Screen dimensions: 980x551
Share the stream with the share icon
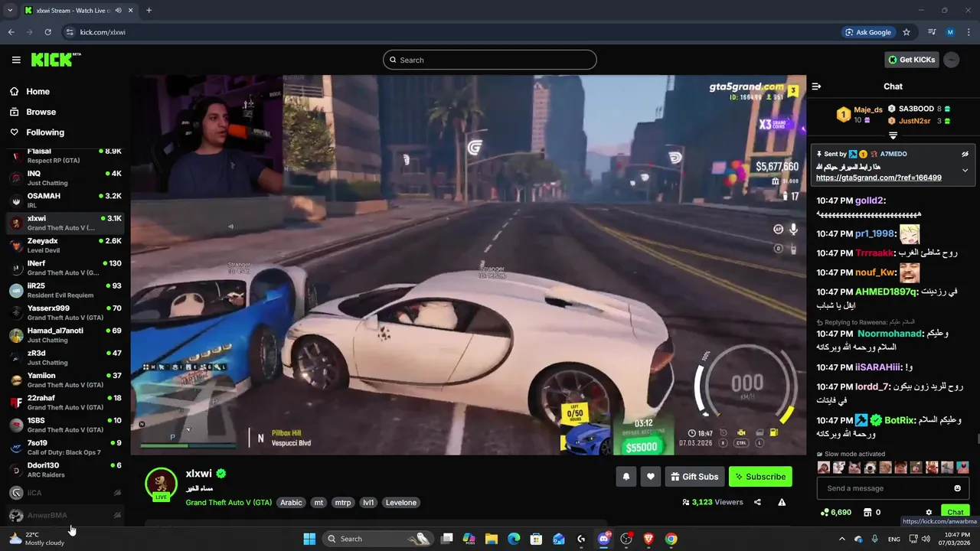[757, 502]
